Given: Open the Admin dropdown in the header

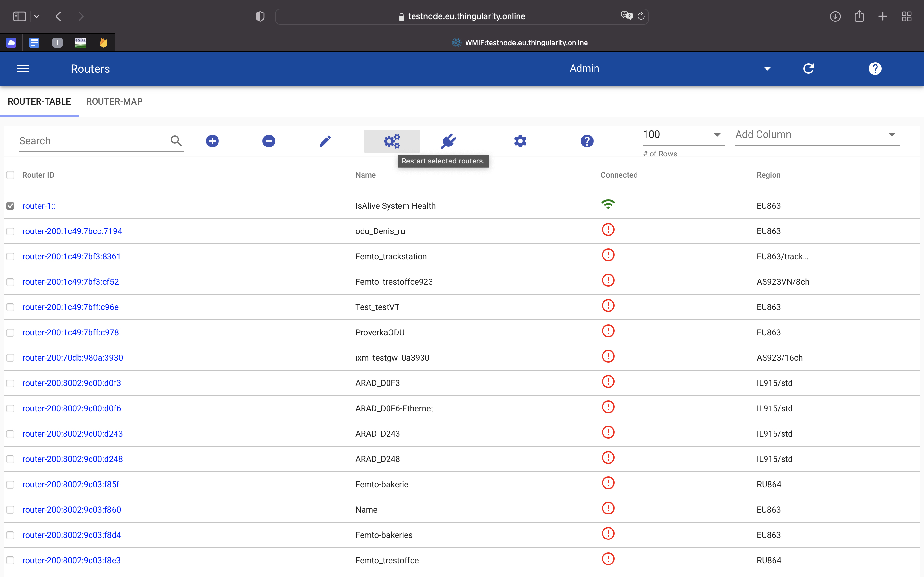Looking at the screenshot, I should pos(672,69).
